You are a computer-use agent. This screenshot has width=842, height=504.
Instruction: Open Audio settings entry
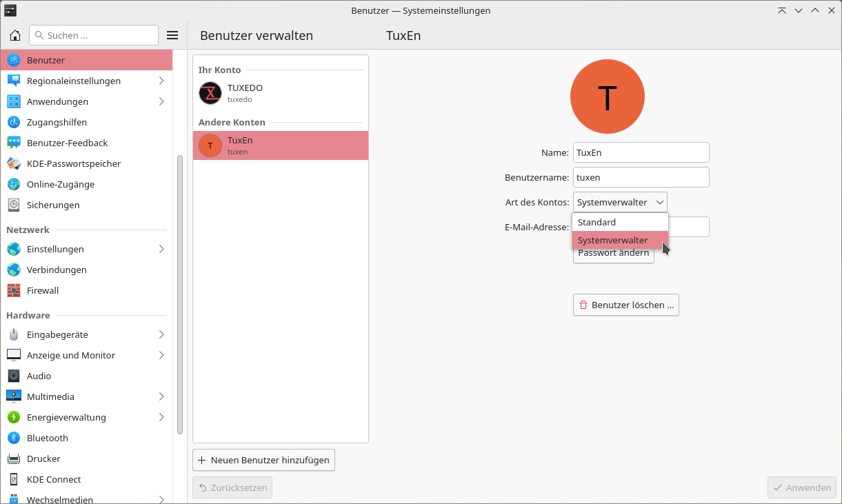pyautogui.click(x=86, y=376)
